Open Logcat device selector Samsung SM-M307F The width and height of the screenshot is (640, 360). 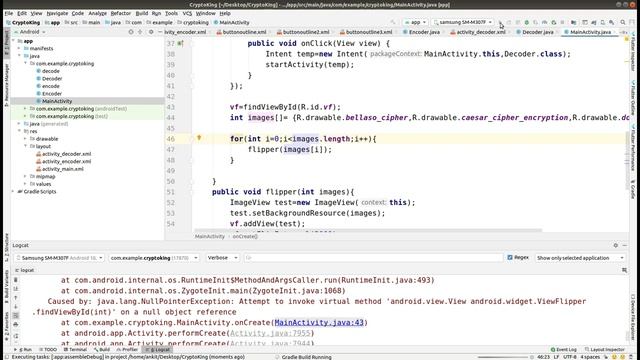pos(59,258)
